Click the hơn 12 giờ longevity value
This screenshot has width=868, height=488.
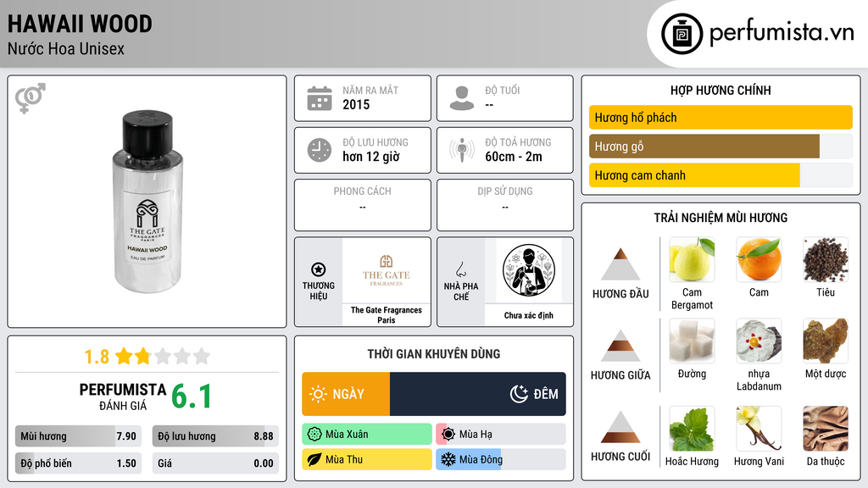(371, 157)
